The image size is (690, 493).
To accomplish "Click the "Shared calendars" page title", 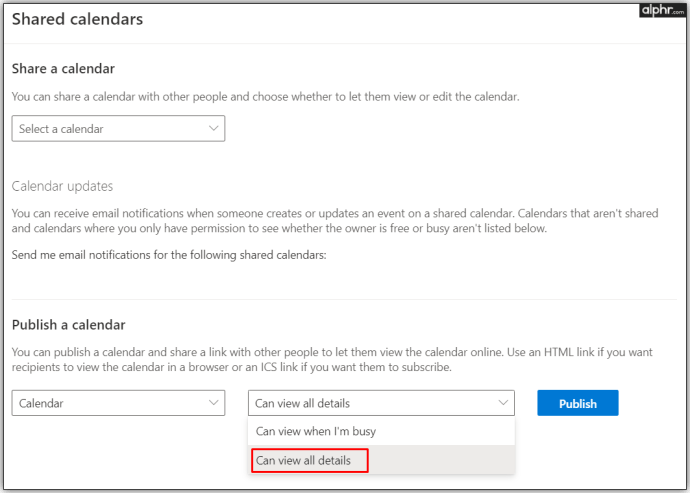I will coord(77,19).
